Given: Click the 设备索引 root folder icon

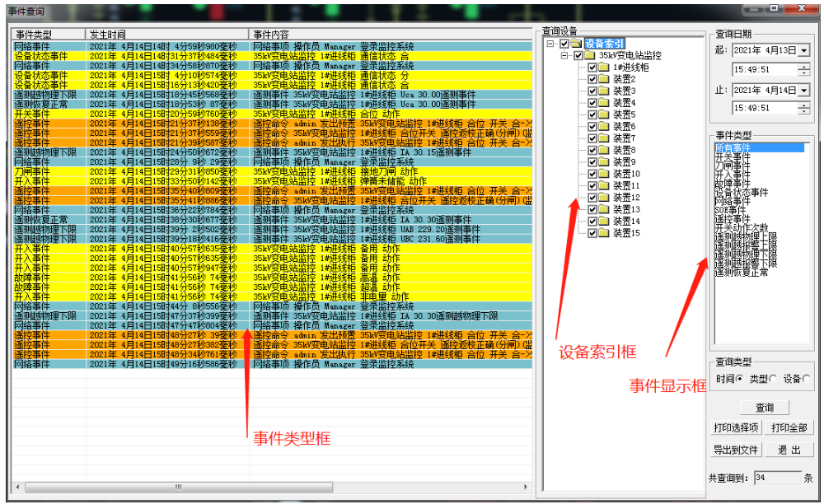Looking at the screenshot, I should pyautogui.click(x=576, y=44).
